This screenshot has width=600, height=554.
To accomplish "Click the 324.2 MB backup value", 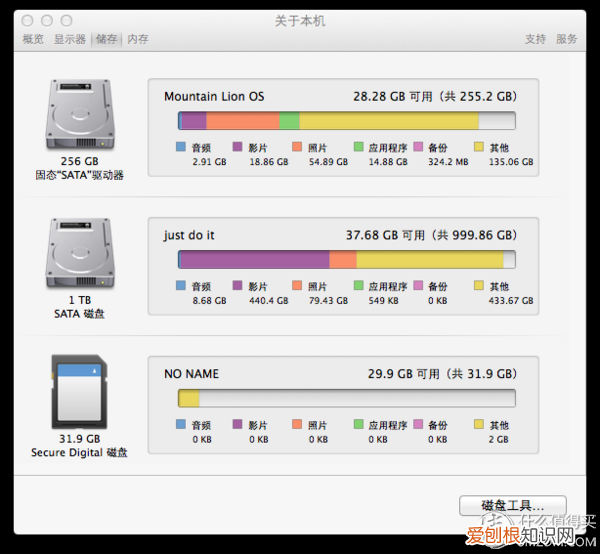I will click(x=448, y=162).
